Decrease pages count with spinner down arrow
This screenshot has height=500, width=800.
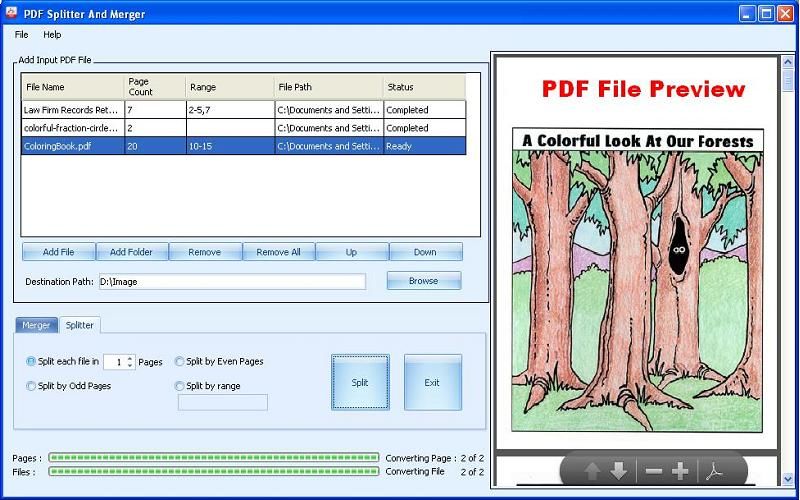(x=130, y=365)
